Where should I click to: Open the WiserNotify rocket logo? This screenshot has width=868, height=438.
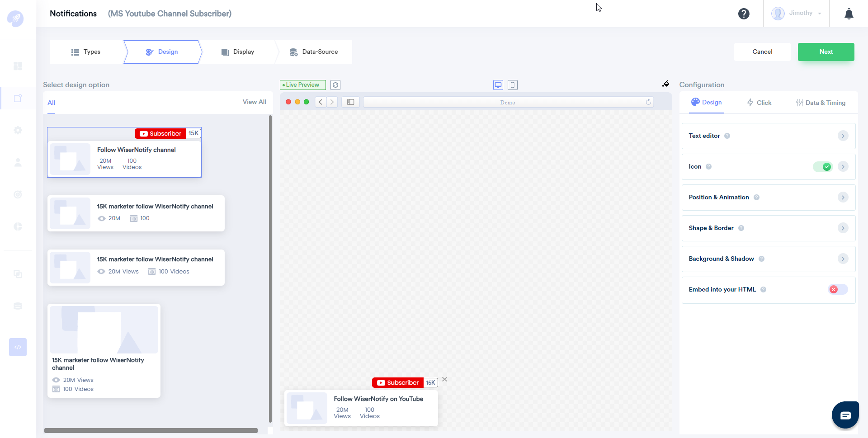coord(15,19)
